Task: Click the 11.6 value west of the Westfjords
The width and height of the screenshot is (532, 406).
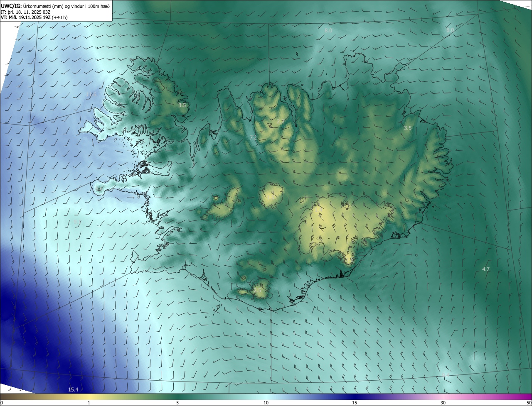Action: click(91, 95)
